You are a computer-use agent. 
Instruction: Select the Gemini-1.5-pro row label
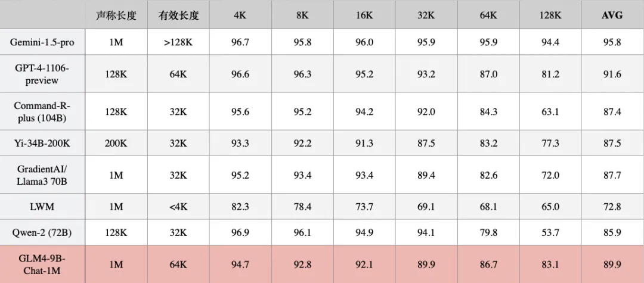[x=43, y=42]
